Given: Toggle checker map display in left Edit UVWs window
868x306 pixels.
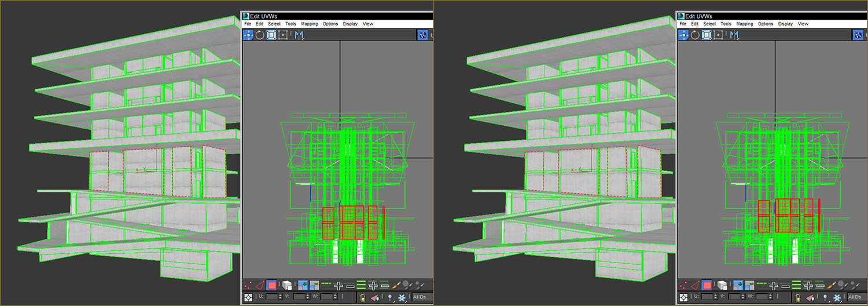Looking at the screenshot, I should click(x=422, y=35).
